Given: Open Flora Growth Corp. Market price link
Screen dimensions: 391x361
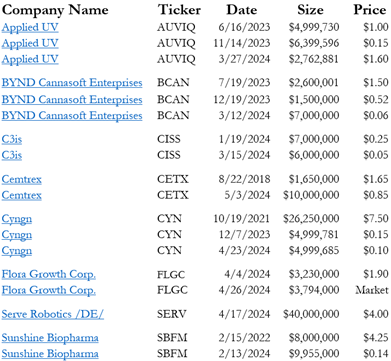Looking at the screenshot, I should [49, 290].
